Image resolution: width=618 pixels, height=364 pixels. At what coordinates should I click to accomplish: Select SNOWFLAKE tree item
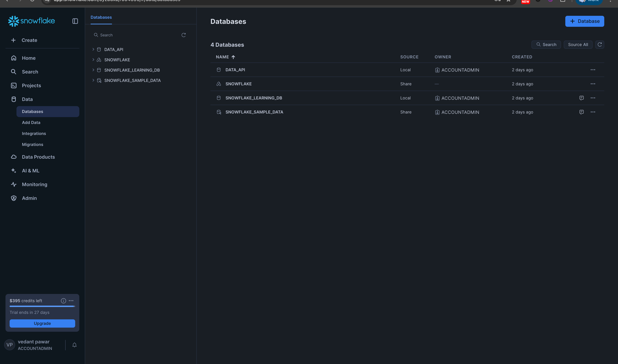[x=117, y=60]
